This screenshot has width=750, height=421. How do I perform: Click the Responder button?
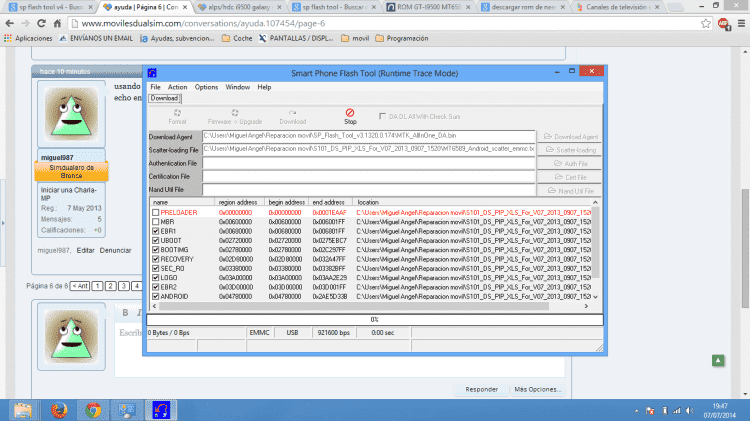click(x=482, y=389)
